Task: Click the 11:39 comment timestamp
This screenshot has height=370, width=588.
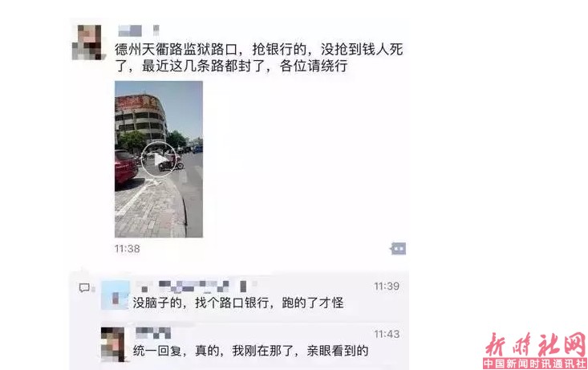Action: tap(387, 287)
